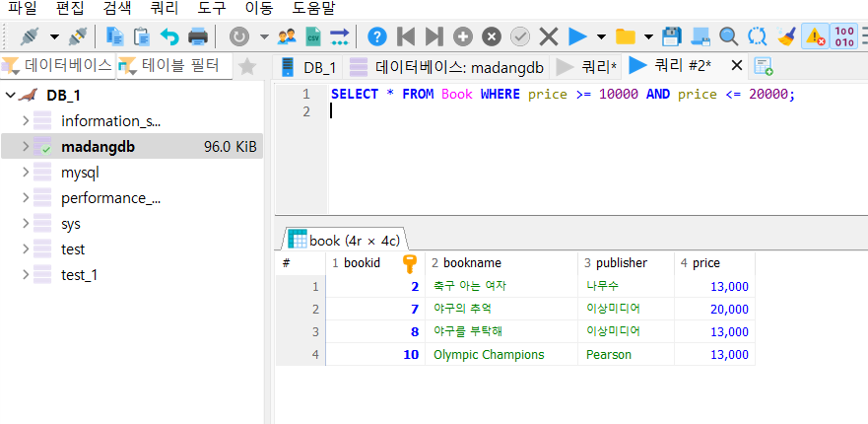Viewport: 868px width, 424px height.
Task: Expand the test database node
Action: click(25, 249)
